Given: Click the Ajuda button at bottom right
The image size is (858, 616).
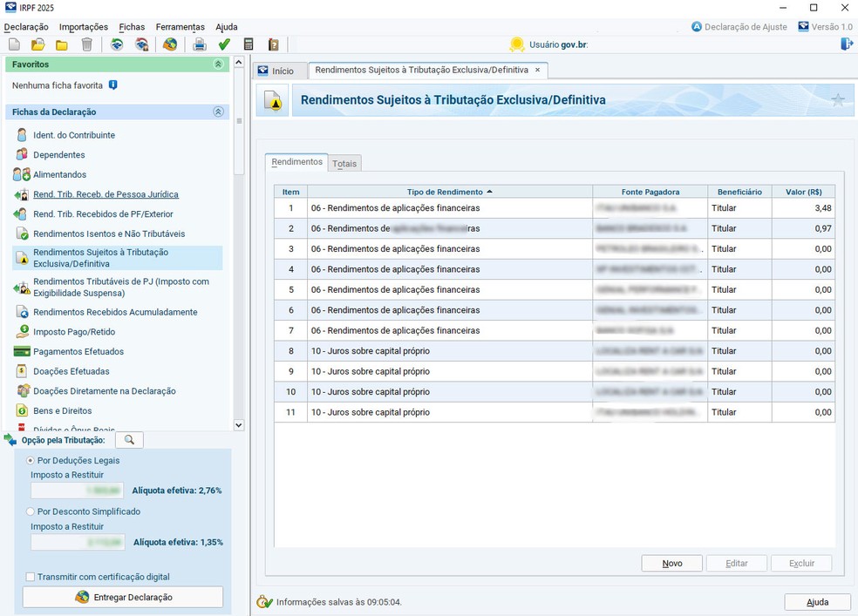Looking at the screenshot, I should click(x=818, y=602).
